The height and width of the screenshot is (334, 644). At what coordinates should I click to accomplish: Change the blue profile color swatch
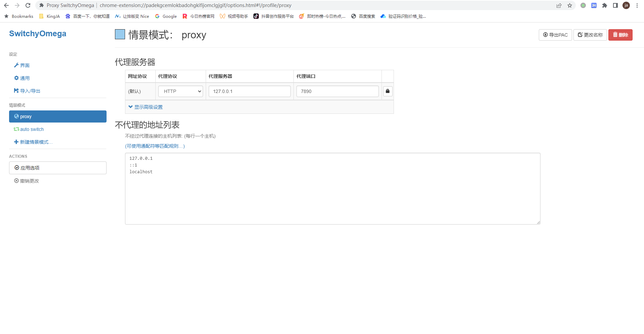tap(120, 34)
